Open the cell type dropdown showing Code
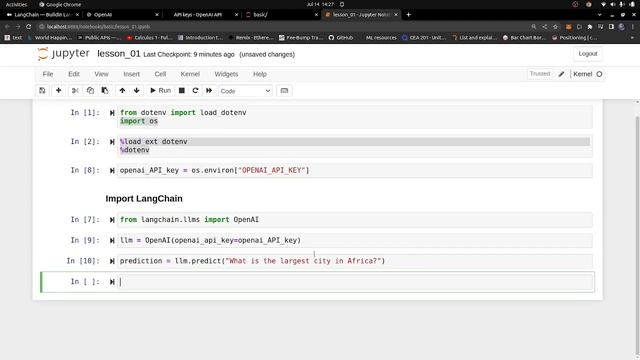This screenshot has height=360, width=640. tap(245, 91)
